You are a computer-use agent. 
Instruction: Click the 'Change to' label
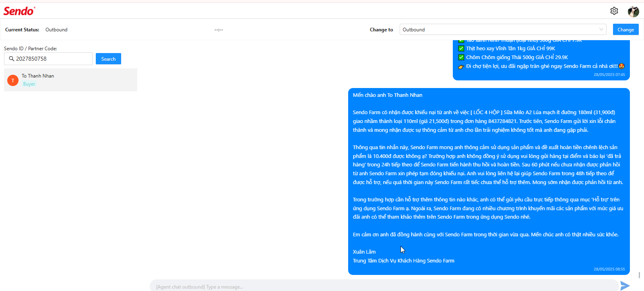pyautogui.click(x=381, y=30)
